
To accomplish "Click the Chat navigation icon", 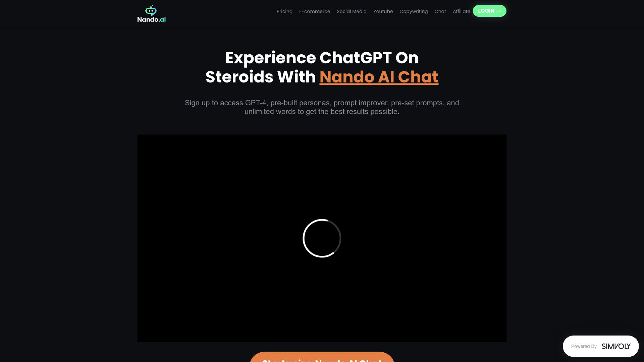I will 440,11.
